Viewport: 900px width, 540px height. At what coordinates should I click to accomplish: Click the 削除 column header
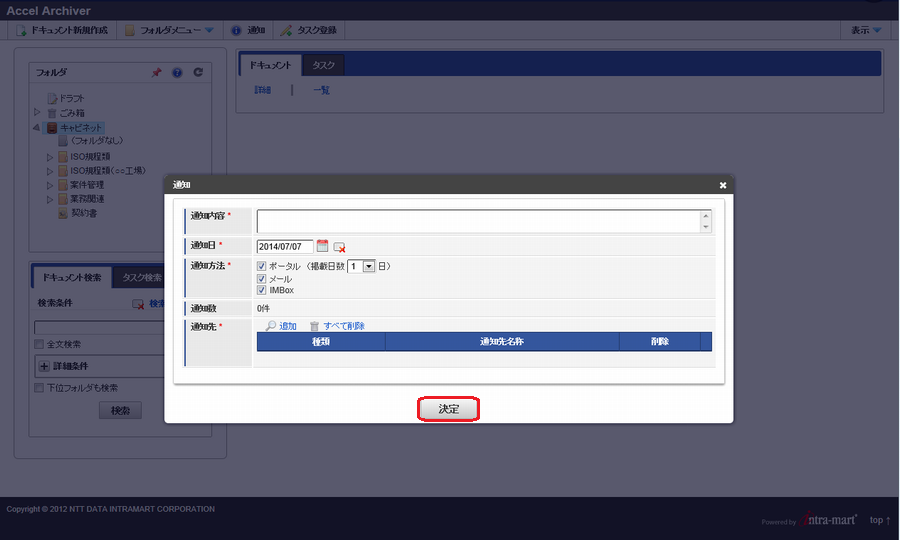660,341
